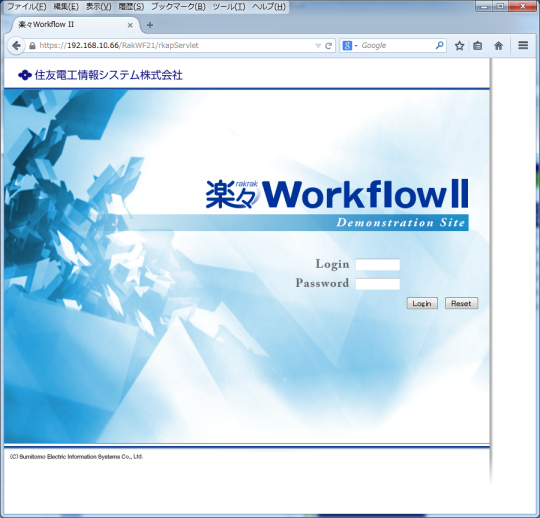
Task: Bookmark this page with the star icon
Action: 459,45
